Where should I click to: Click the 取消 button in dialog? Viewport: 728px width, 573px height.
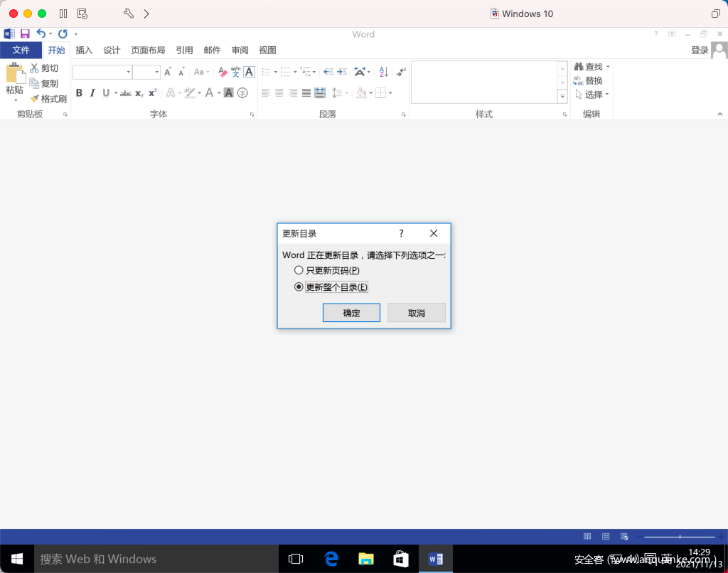point(417,313)
